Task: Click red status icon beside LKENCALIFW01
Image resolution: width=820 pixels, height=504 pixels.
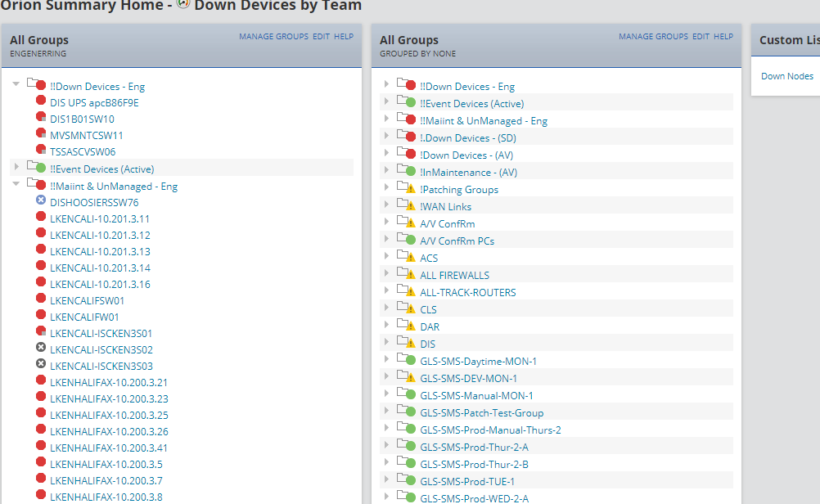Action: pyautogui.click(x=41, y=314)
